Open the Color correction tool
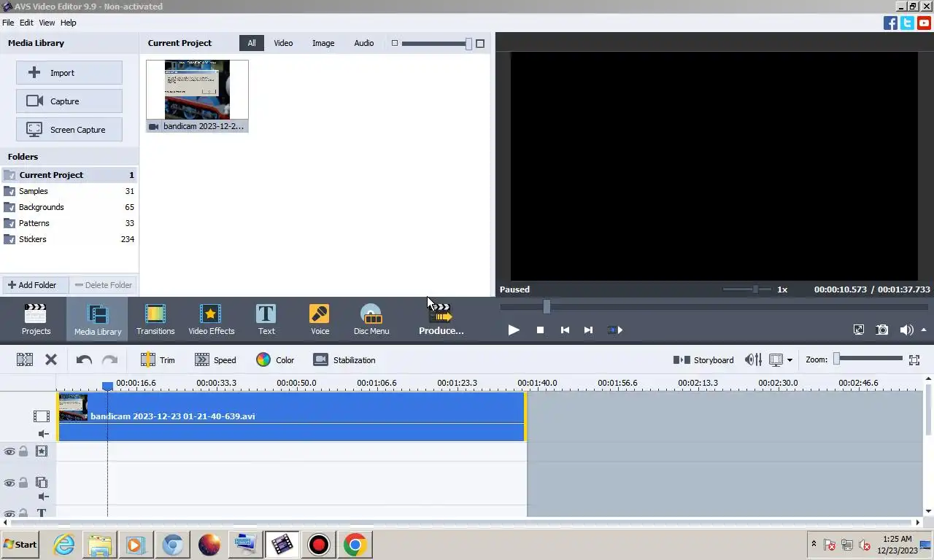 coord(275,359)
